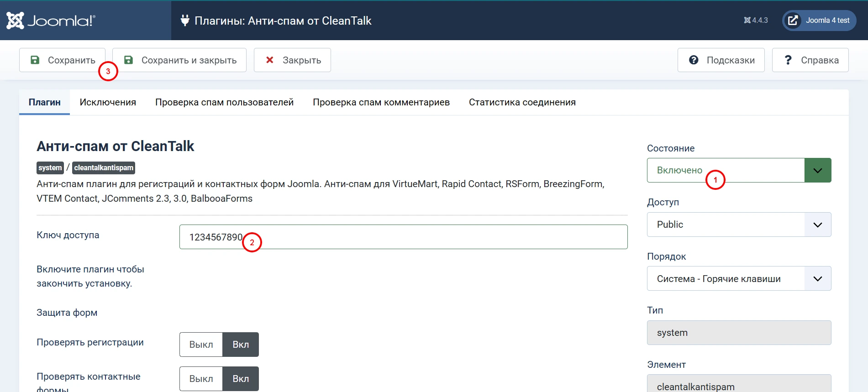Screen dimensions: 868x392
Task: Click the question mark icon on Справка
Action: pyautogui.click(x=788, y=60)
